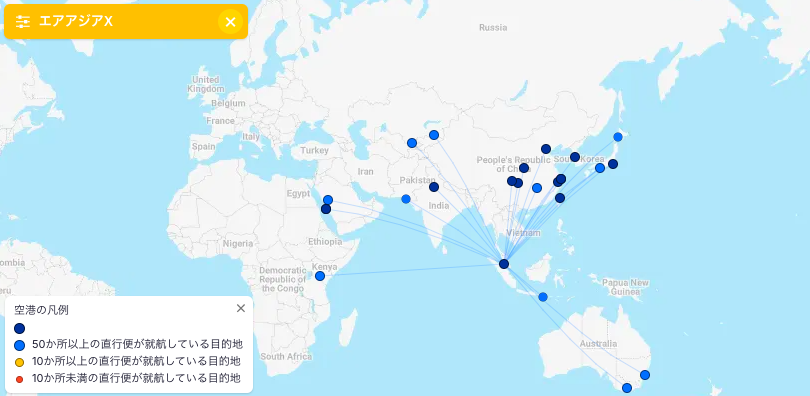The image size is (810, 396).
Task: Click the southernmost Australia airport marker
Action: [627, 388]
